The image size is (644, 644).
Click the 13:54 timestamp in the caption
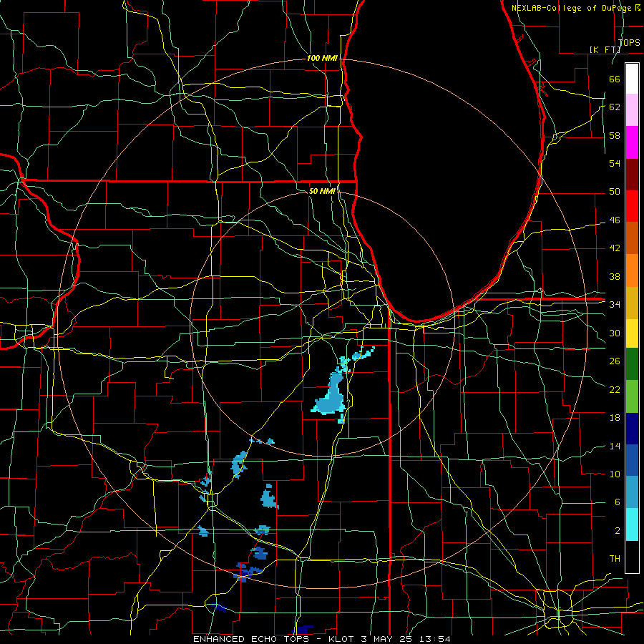[x=435, y=639]
